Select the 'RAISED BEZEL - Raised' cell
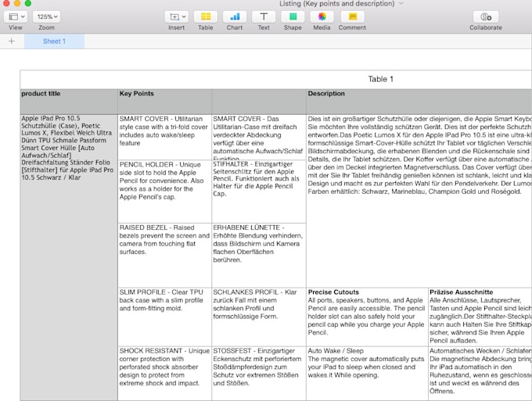Viewport: 532px width, 401px height. [164, 256]
